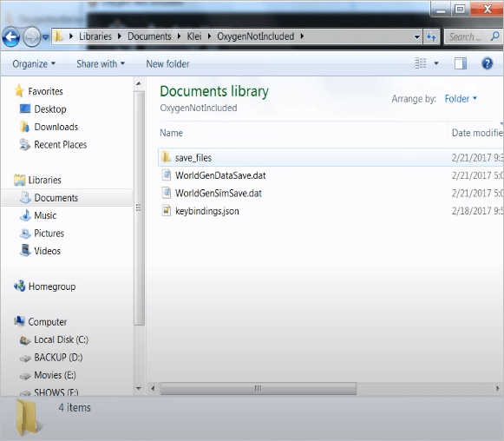Open the Music library

tap(45, 215)
